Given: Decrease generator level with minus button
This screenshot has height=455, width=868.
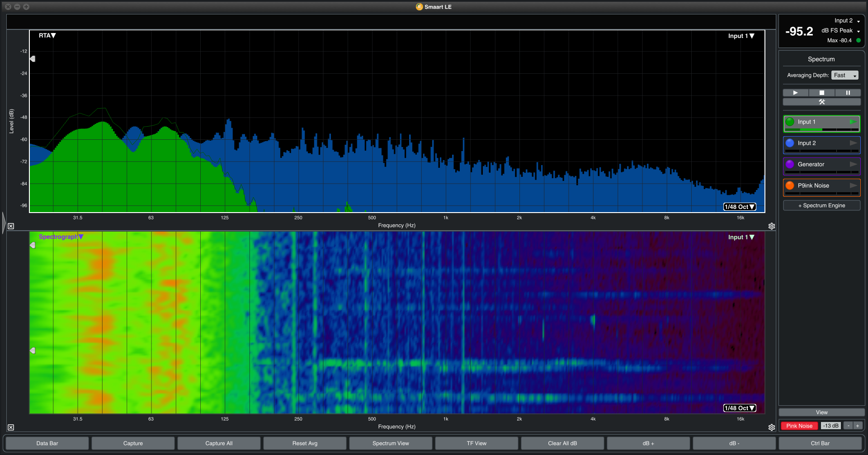Looking at the screenshot, I should 849,426.
